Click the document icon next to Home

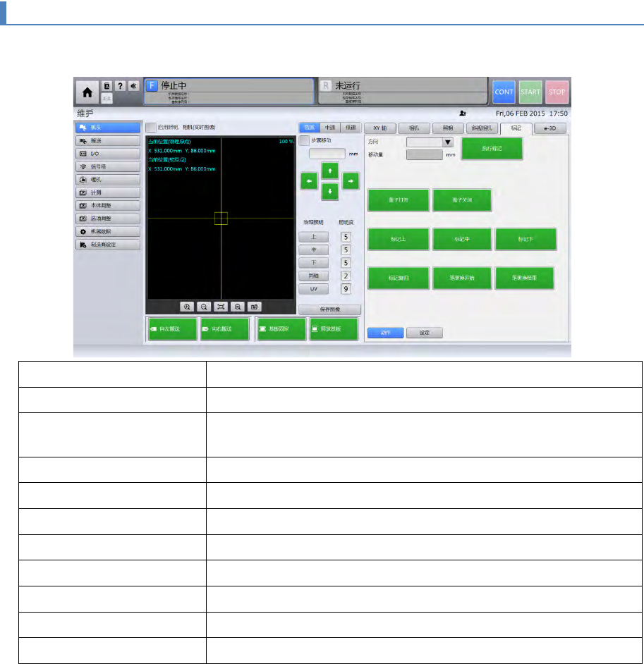pos(107,86)
